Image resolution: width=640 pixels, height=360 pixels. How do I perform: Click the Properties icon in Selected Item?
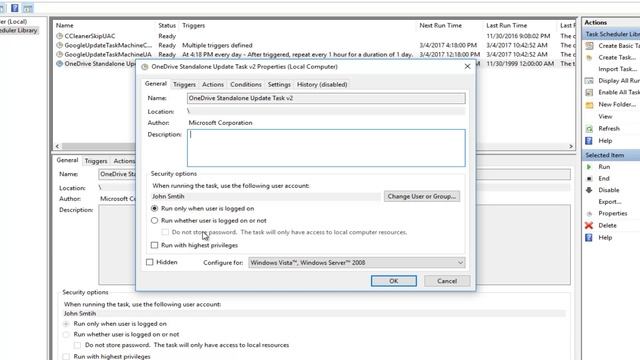(589, 213)
